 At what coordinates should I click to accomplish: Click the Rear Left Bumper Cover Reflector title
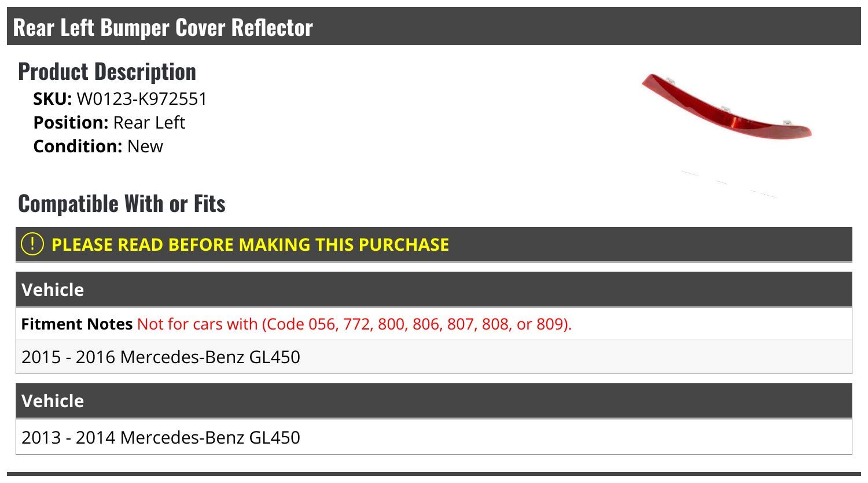point(163,28)
